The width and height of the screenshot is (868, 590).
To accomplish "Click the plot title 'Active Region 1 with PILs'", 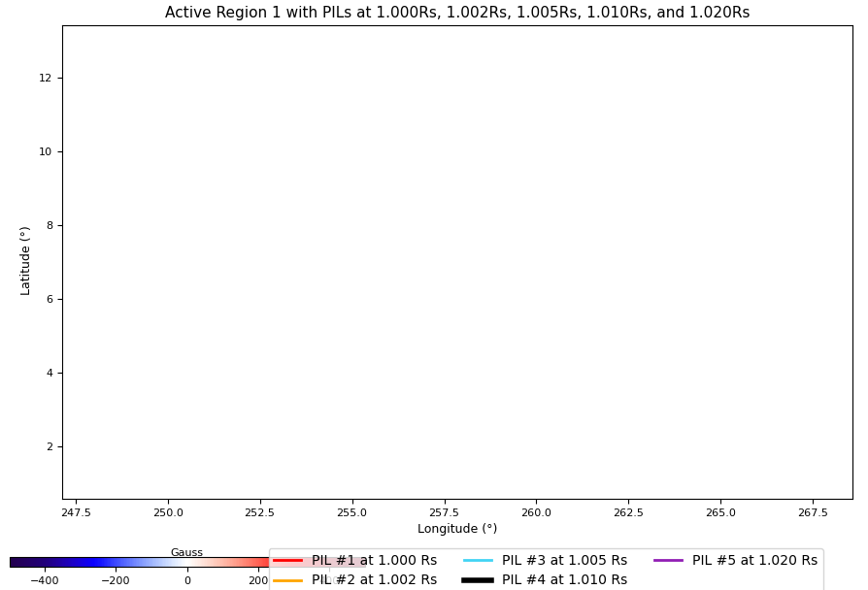I will [456, 13].
